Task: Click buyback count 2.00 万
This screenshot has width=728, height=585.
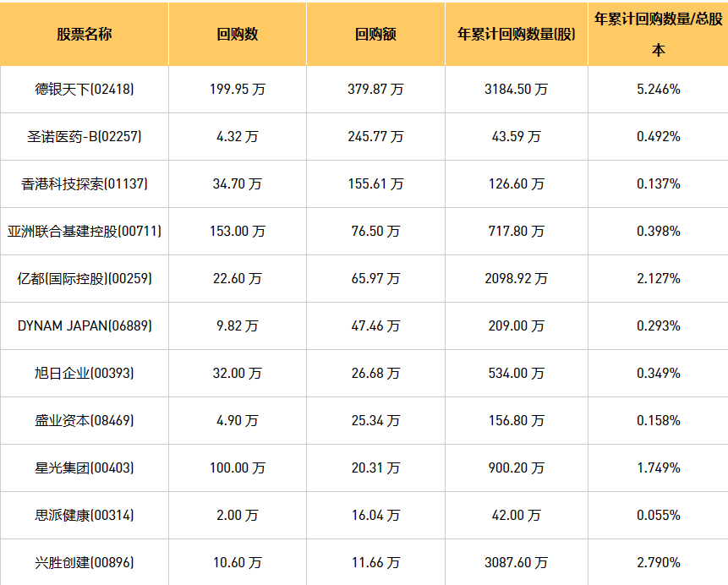Action: pos(238,516)
